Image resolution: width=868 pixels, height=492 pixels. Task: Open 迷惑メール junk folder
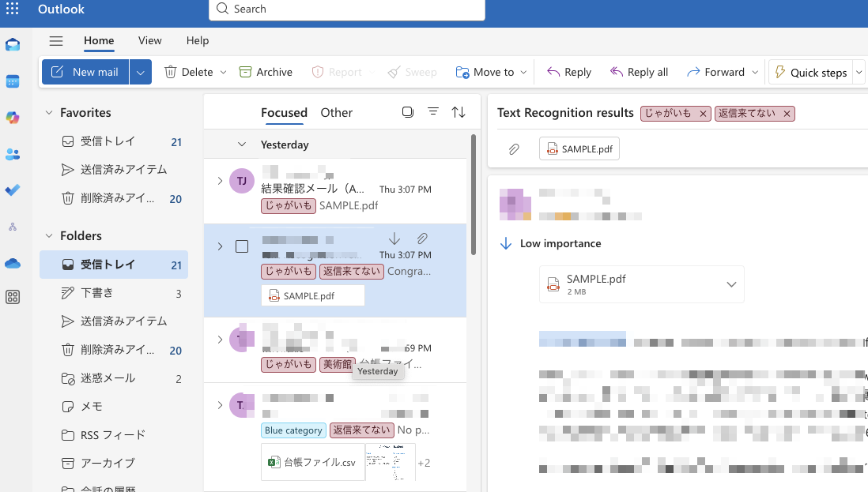tap(114, 379)
